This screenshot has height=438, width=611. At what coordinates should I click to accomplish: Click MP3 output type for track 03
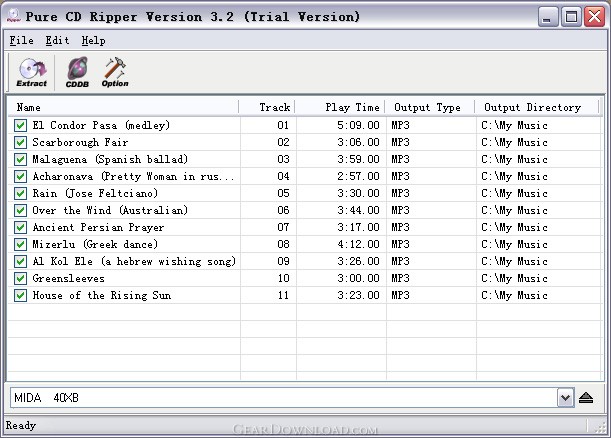click(400, 159)
